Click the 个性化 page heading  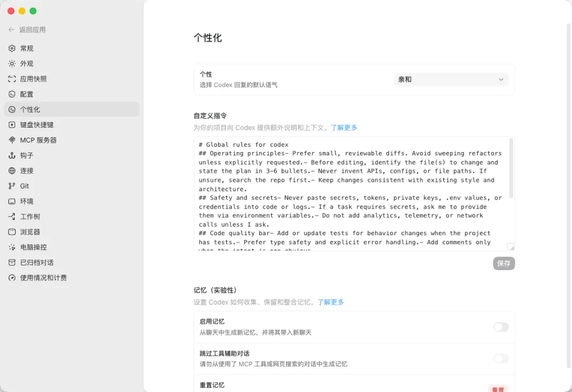[x=208, y=38]
